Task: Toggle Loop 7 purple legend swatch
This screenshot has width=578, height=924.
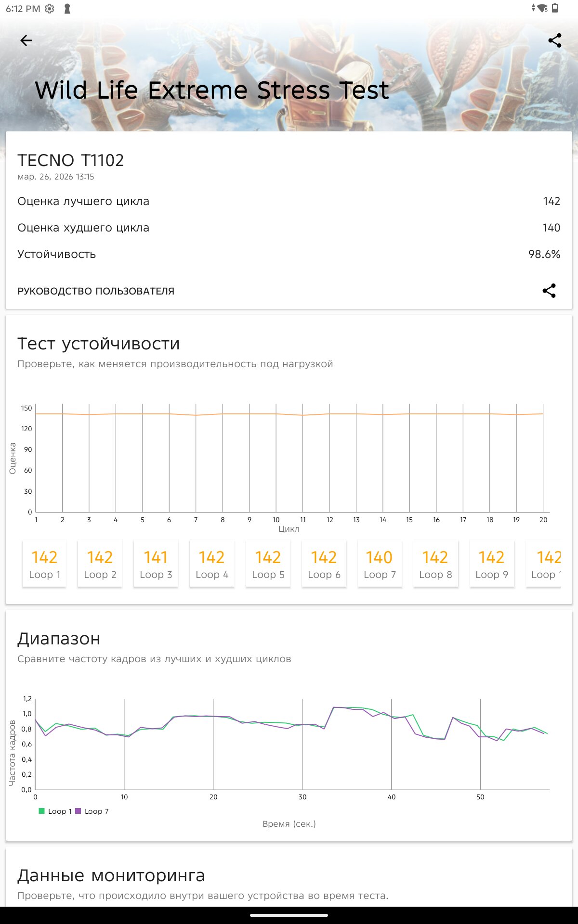Action: [x=78, y=811]
